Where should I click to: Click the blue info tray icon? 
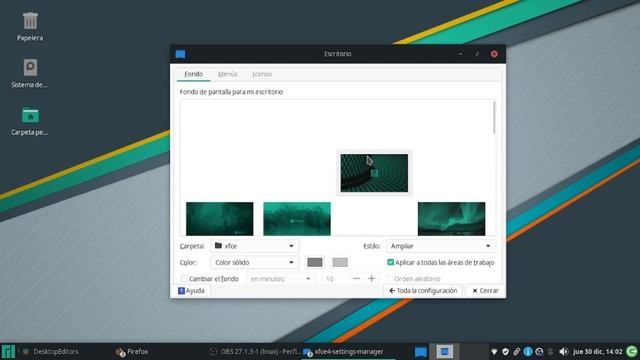click(x=528, y=351)
